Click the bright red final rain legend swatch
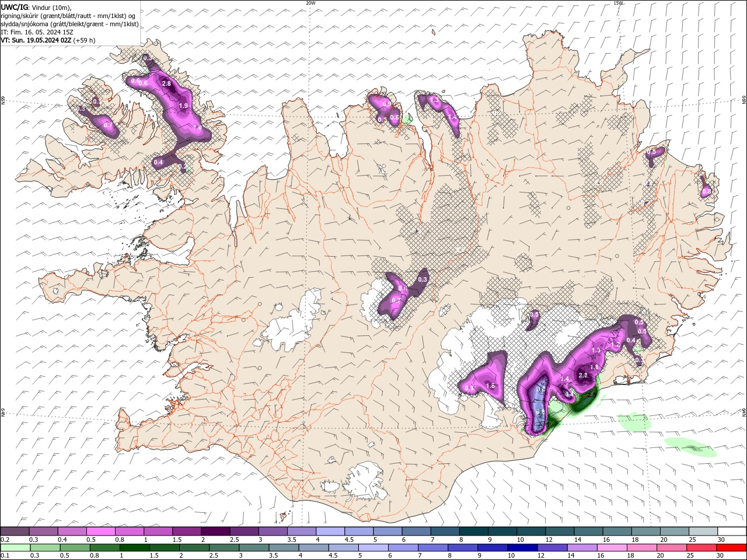The width and height of the screenshot is (747, 560). click(x=731, y=548)
